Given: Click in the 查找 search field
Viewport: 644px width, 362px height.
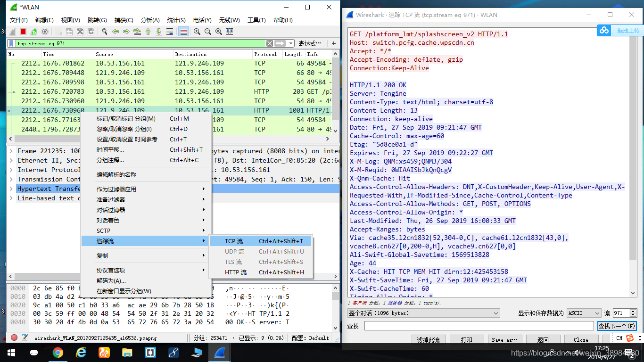Looking at the screenshot, I should click(479, 326).
